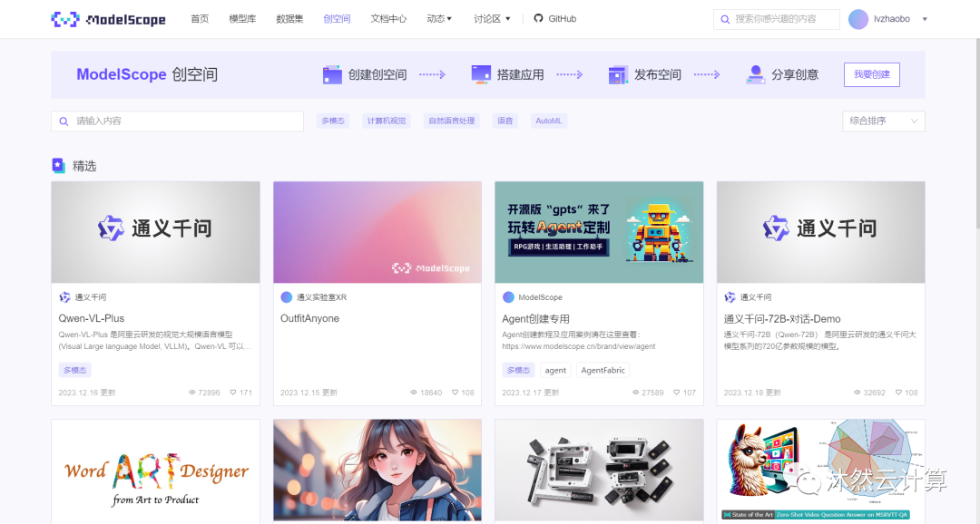Open the Qwen-VL-Plus title link
Viewport: 980px width, 524px height.
tap(92, 318)
